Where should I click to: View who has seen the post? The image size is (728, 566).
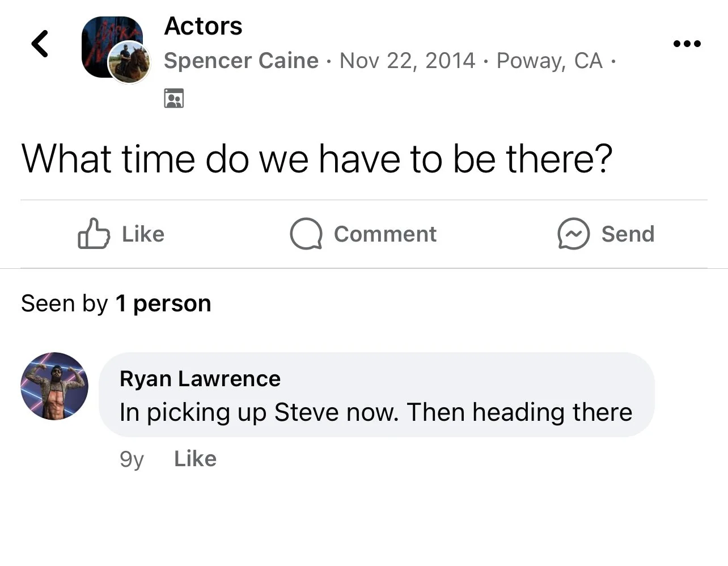coord(116,303)
